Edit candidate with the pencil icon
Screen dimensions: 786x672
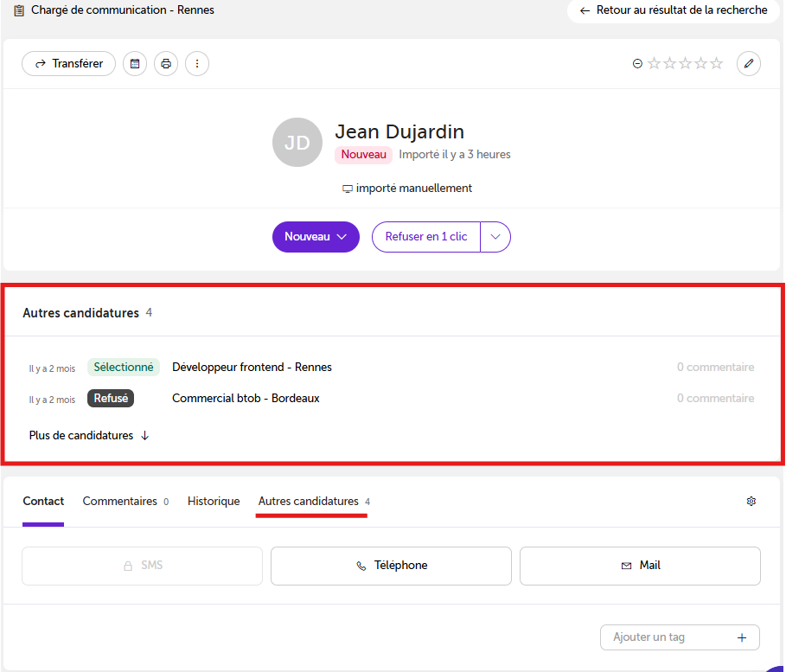pos(749,64)
